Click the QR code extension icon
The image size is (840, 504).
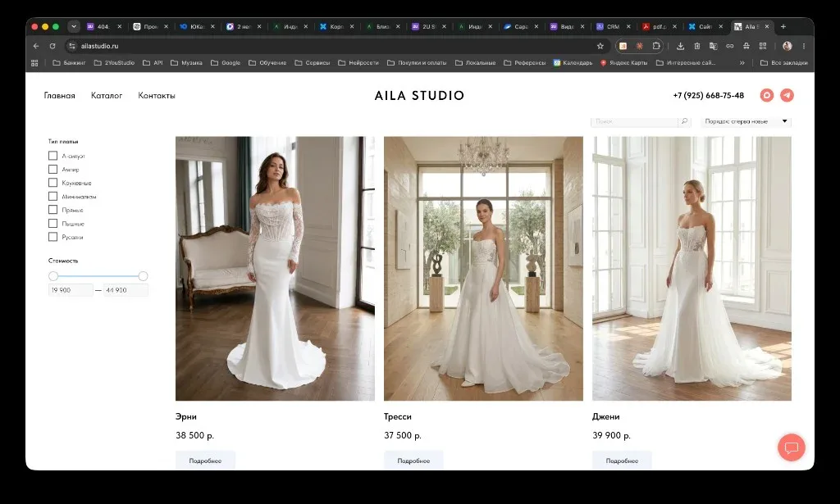click(x=763, y=46)
